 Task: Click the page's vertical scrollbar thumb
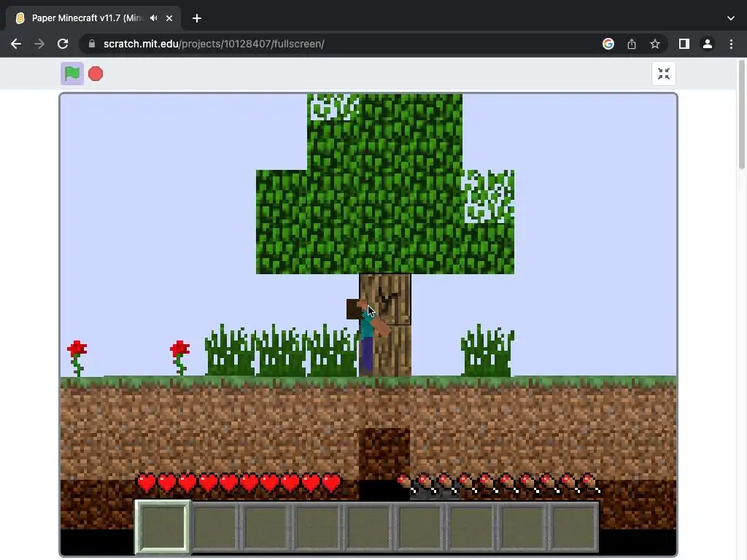[x=741, y=114]
